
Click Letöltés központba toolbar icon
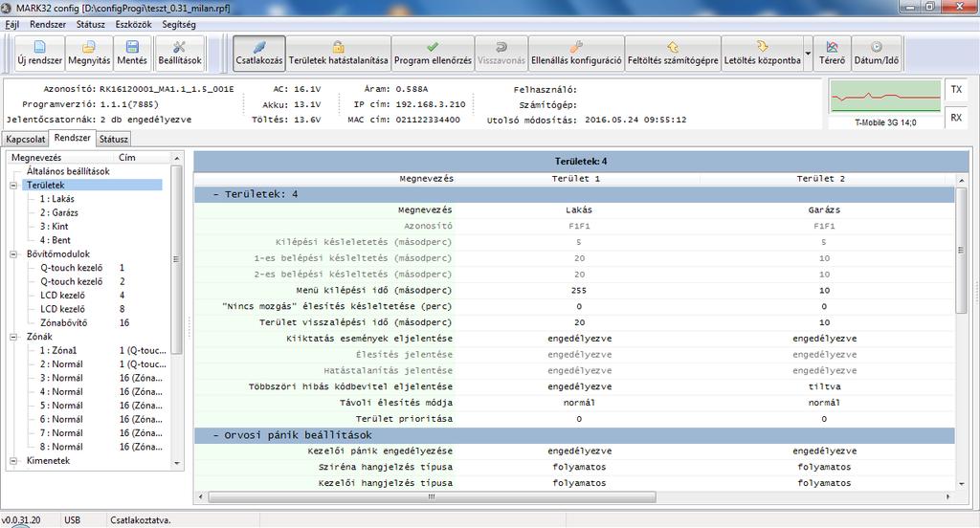[x=762, y=54]
